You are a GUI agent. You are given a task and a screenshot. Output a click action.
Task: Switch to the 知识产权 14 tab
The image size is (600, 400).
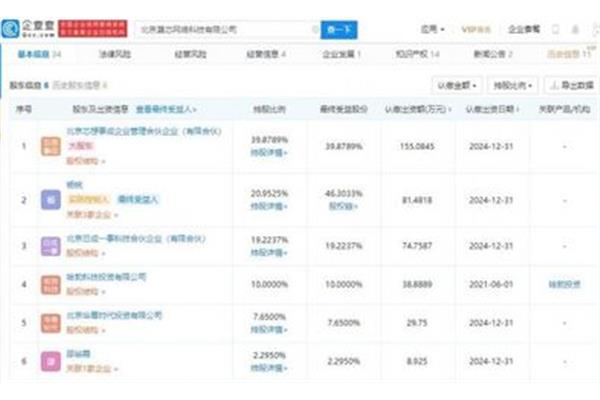point(417,54)
